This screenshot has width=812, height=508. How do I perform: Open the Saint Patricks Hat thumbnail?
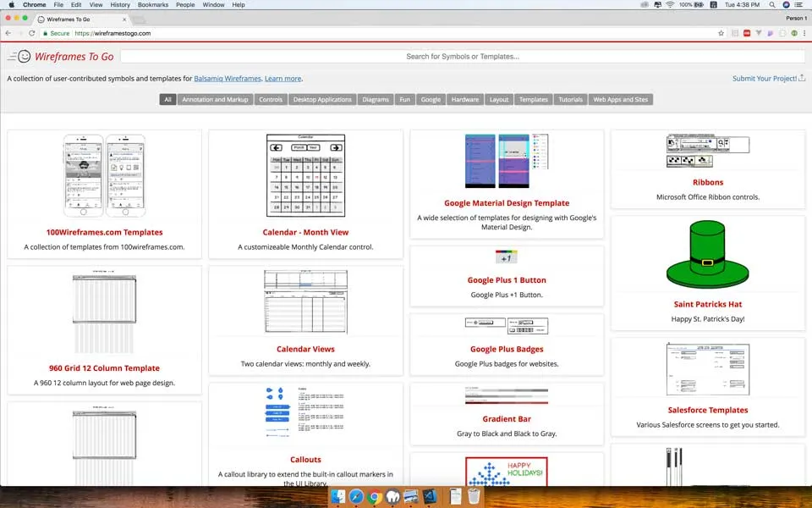[x=708, y=253]
